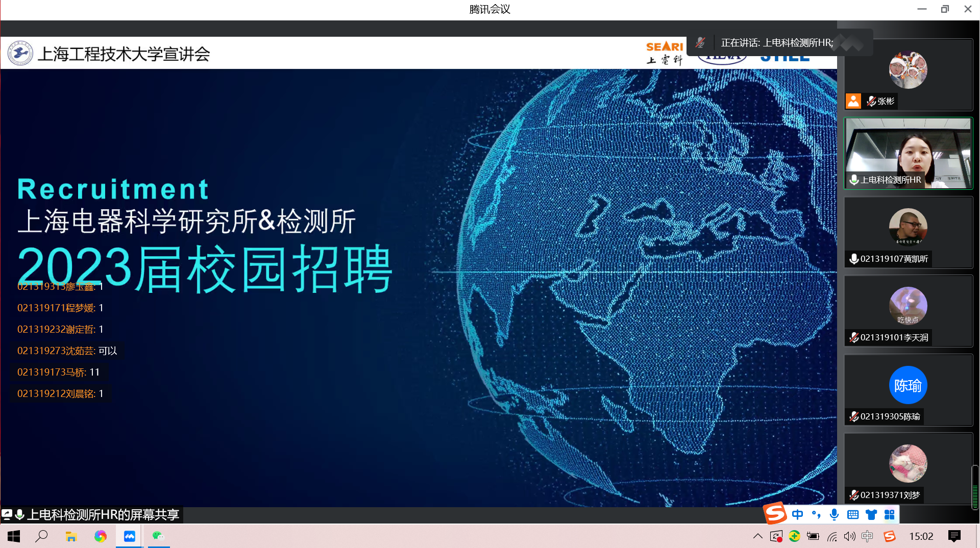Toggle the system tray 中 language indicator
980x548 pixels.
[x=867, y=536]
